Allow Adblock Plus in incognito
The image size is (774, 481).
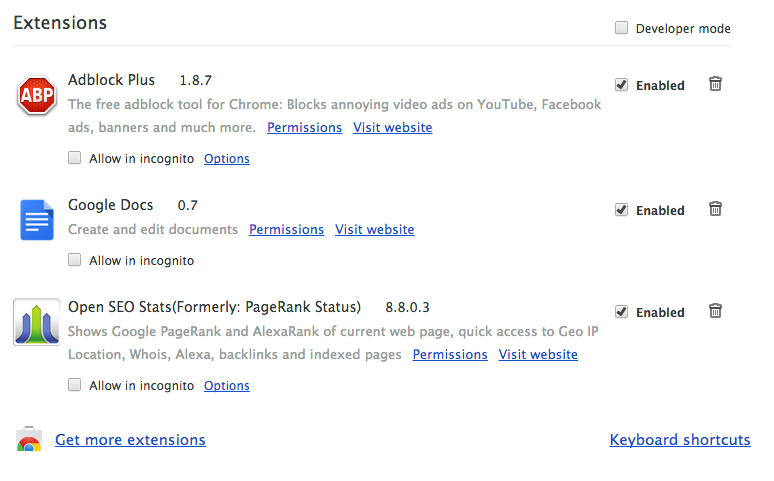click(x=75, y=158)
